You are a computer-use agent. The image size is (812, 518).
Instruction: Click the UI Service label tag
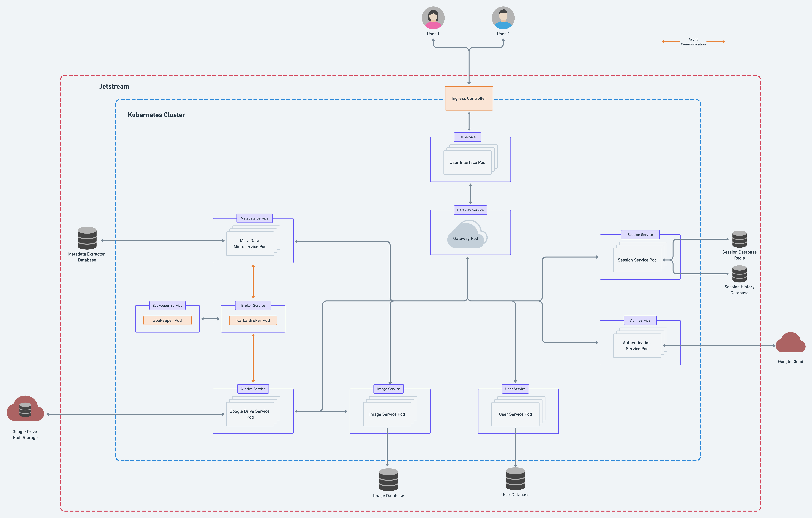(x=467, y=137)
